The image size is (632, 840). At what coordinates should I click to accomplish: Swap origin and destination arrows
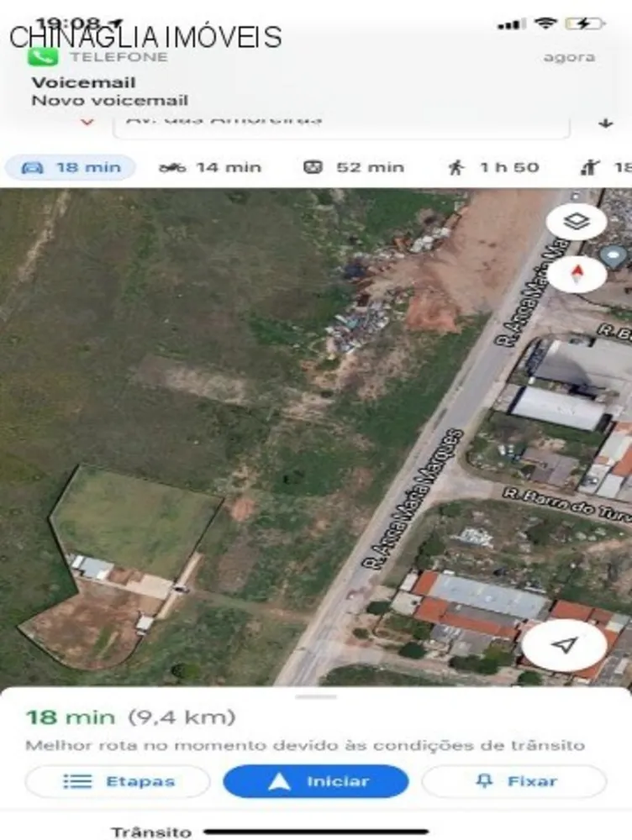coord(606,123)
